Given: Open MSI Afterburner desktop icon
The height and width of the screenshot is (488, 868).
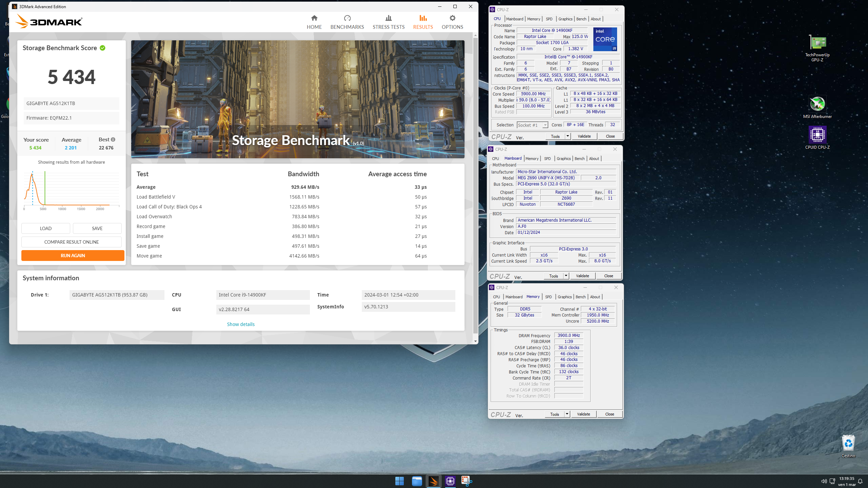Looking at the screenshot, I should coord(817,107).
